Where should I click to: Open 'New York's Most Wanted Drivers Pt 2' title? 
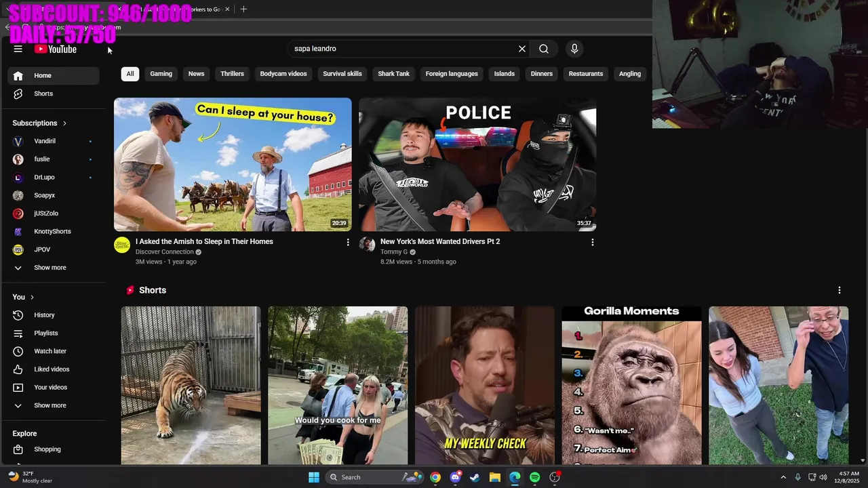pos(440,241)
